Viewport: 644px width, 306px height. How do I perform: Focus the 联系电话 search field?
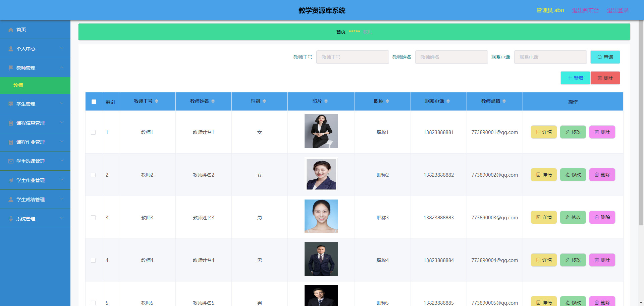coord(550,57)
